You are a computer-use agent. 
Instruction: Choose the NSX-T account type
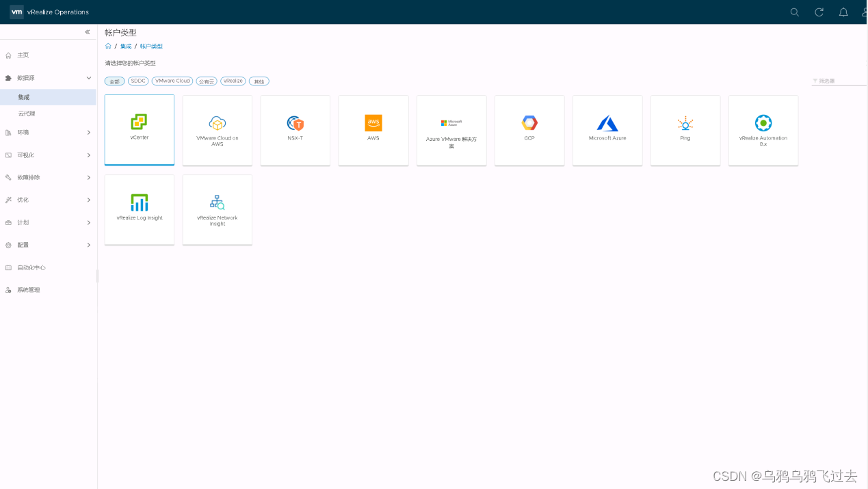295,130
